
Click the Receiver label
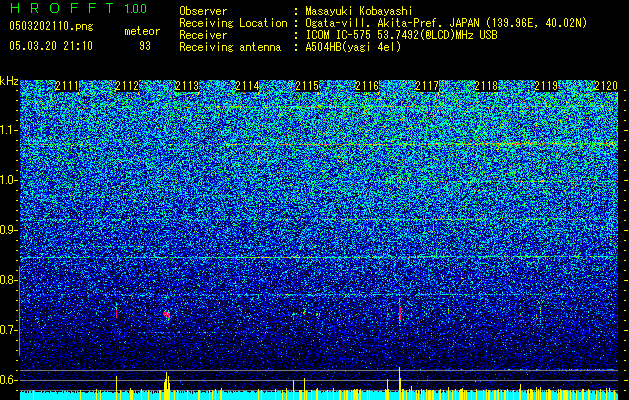pyautogui.click(x=203, y=35)
